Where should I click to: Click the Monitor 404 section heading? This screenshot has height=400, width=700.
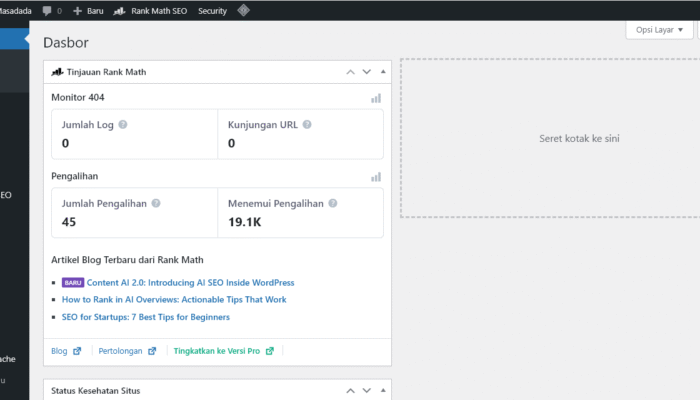point(78,97)
